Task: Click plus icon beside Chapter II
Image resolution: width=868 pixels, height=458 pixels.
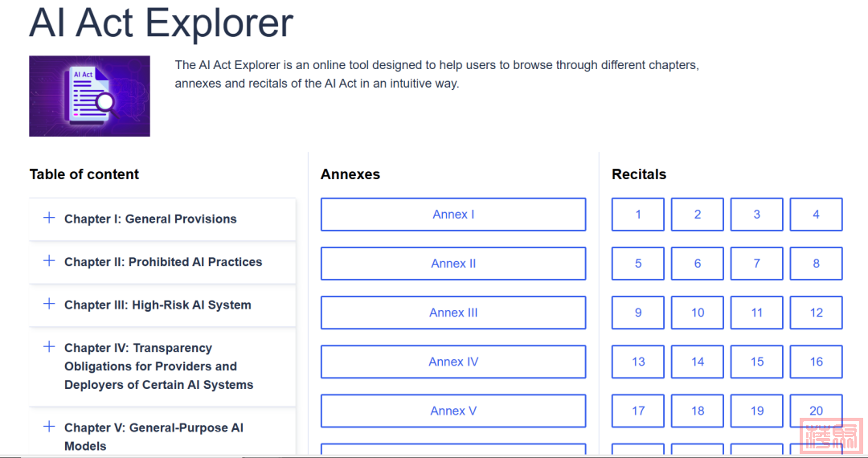Action: click(x=49, y=261)
